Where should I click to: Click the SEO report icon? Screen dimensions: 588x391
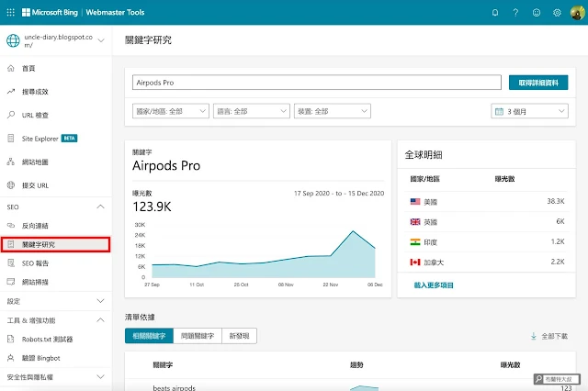pos(11,263)
